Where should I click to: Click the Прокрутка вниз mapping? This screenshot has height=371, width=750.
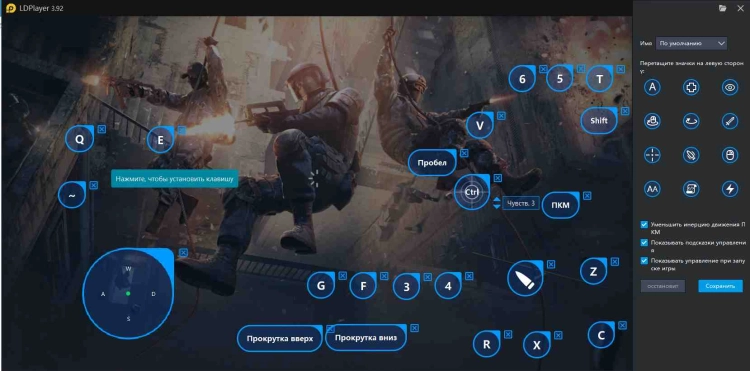(366, 337)
